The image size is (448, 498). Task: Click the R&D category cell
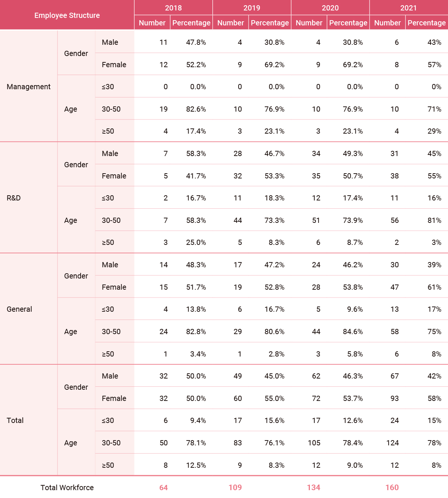pos(14,198)
